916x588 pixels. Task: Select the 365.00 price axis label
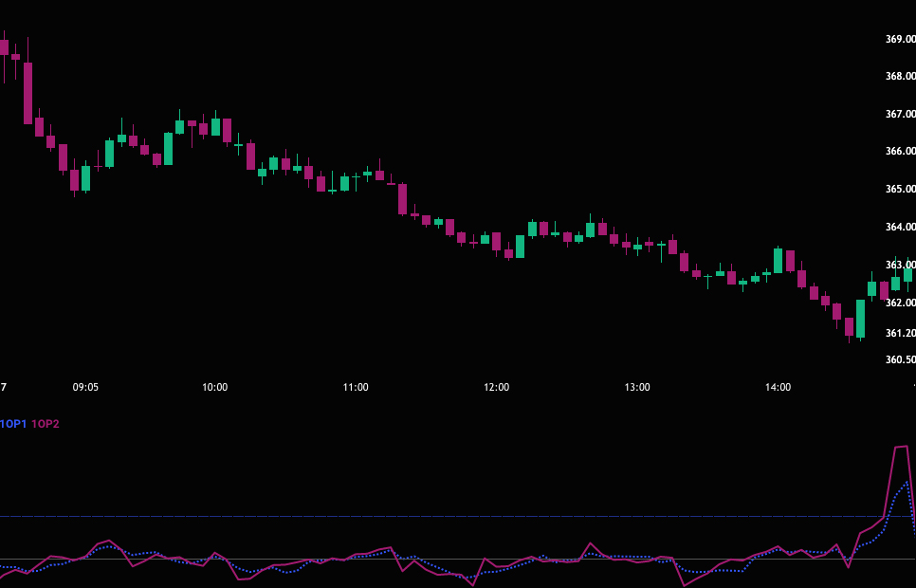point(901,189)
